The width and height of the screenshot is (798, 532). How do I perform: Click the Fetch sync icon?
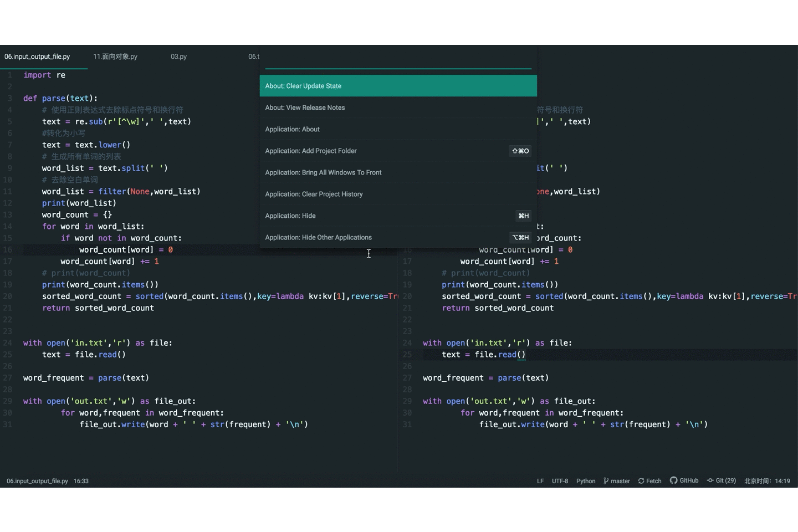pyautogui.click(x=641, y=481)
